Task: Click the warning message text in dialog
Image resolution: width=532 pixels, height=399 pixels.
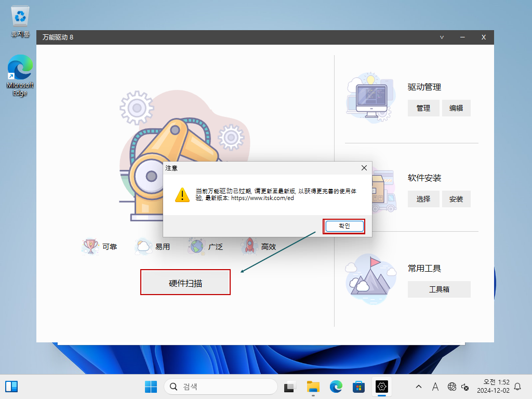Action: 276,195
